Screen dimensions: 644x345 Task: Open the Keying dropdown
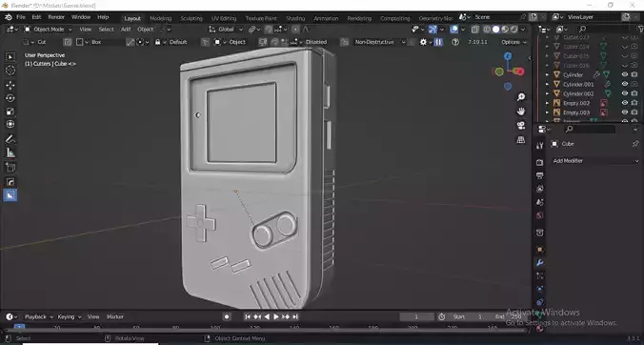[70, 316]
